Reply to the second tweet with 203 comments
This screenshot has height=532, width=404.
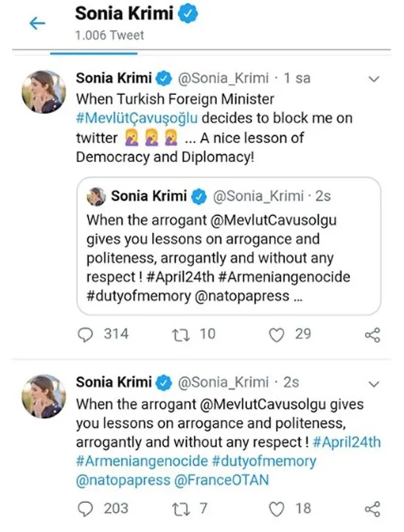tap(86, 508)
